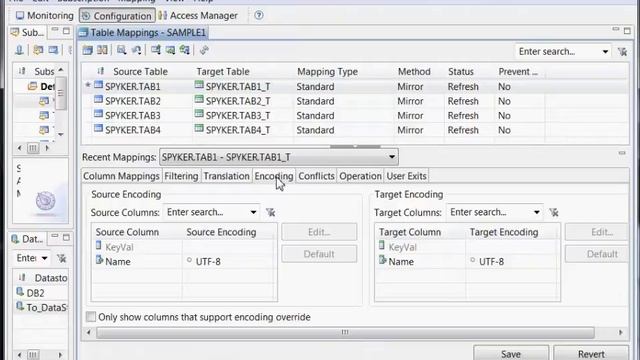Click the Source Encoding Default button
This screenshot has width=640, height=360.
tap(319, 254)
